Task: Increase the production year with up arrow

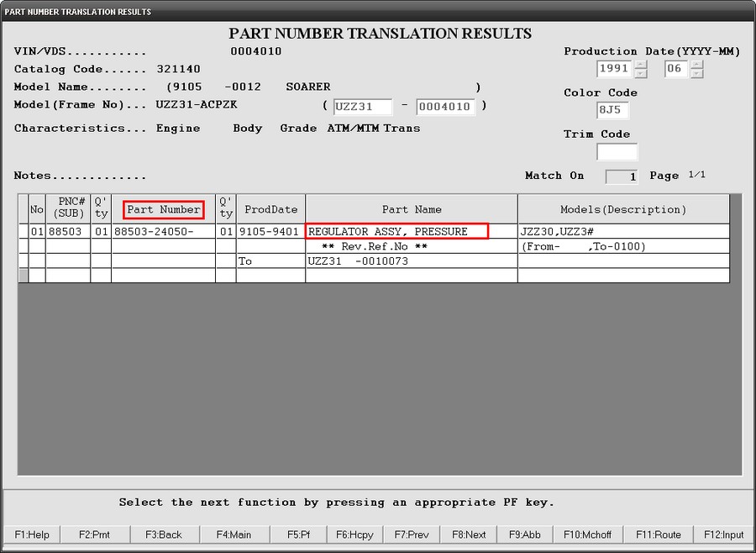Action: pyautogui.click(x=641, y=65)
